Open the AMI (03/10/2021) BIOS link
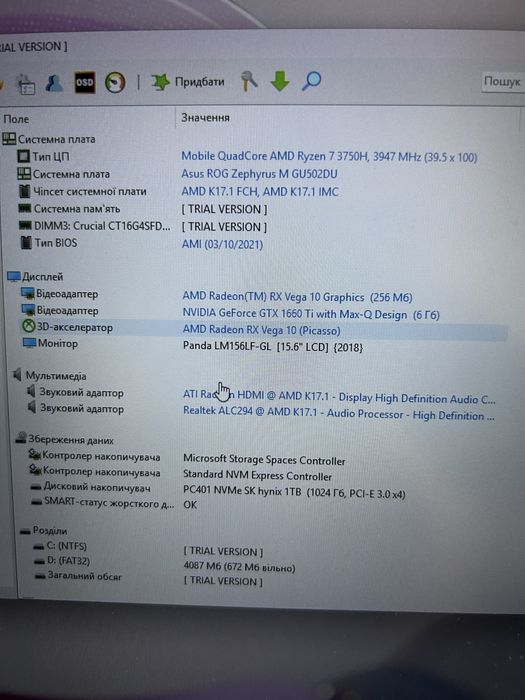 coord(222,244)
